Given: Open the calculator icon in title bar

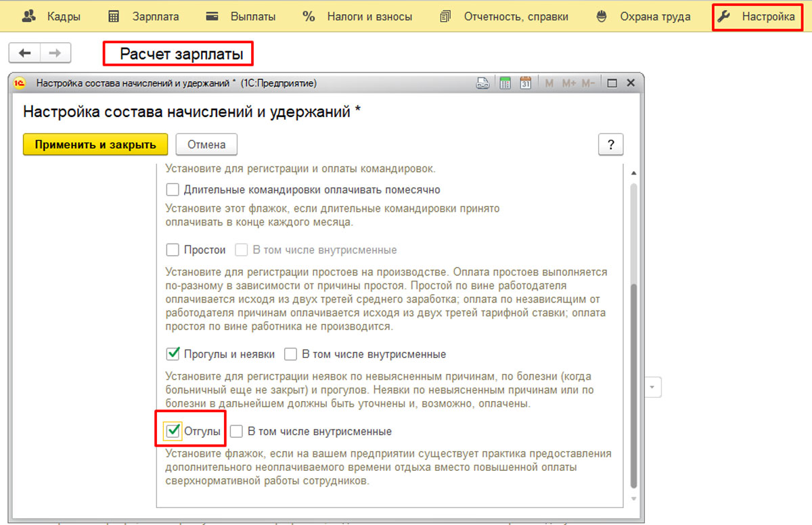Looking at the screenshot, I should coord(505,83).
